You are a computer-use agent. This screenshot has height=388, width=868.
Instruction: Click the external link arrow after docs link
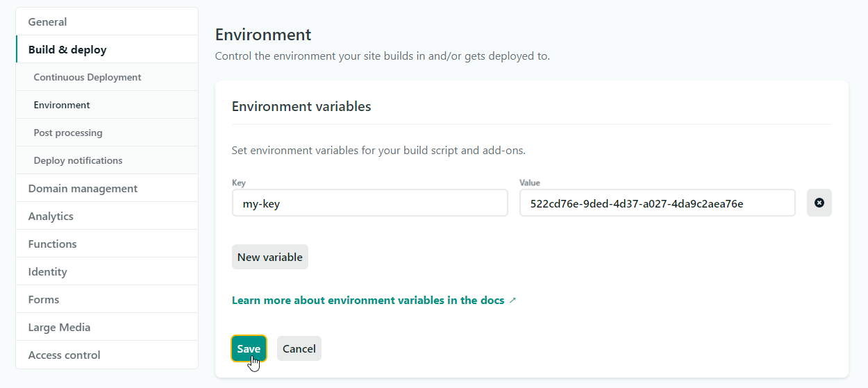coord(512,301)
